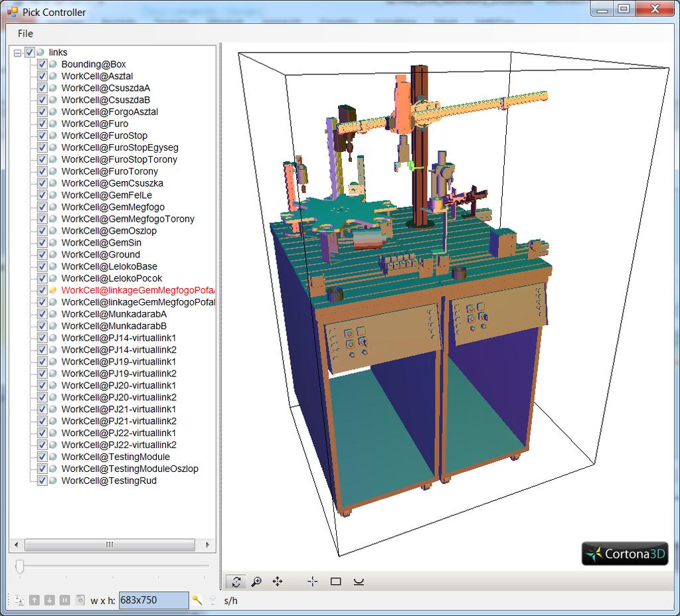This screenshot has width=680, height=616.
Task: Click the sphere icon beside the links root
Action: [41, 52]
